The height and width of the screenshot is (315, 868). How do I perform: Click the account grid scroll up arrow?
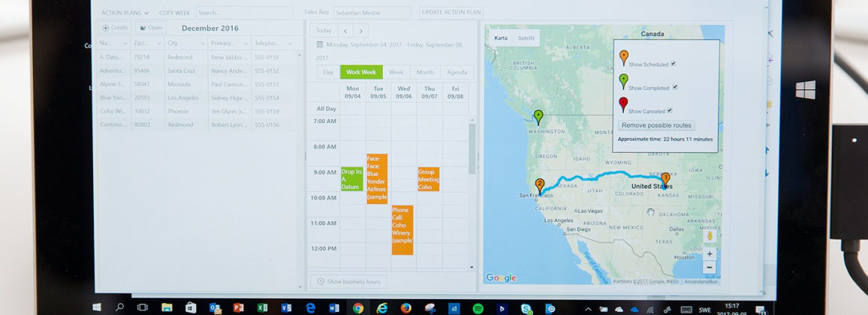(x=300, y=53)
